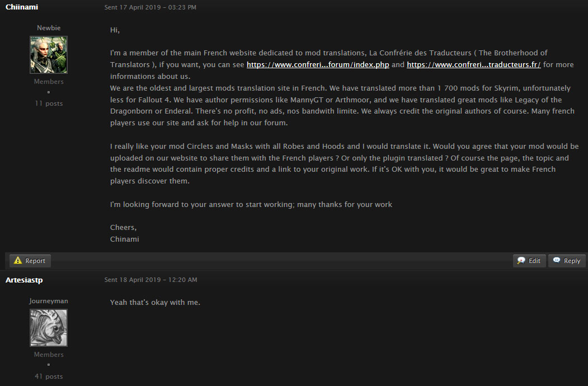Click the Sent 17 April 2019 timestamp

click(x=150, y=8)
